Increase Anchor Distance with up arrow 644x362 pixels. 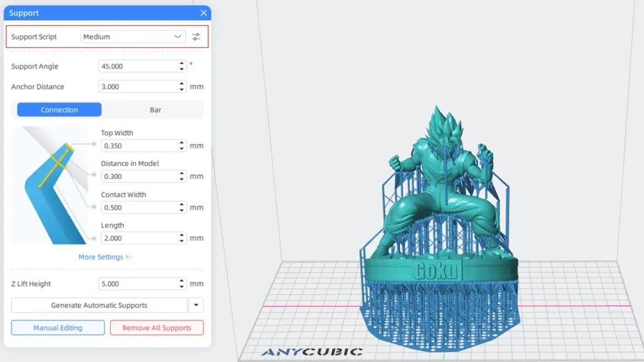[182, 84]
